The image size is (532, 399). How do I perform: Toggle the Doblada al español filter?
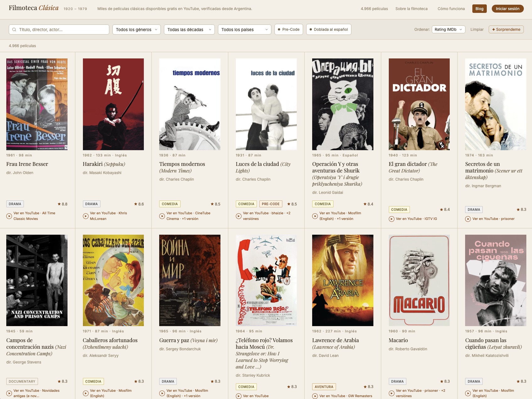(x=329, y=30)
